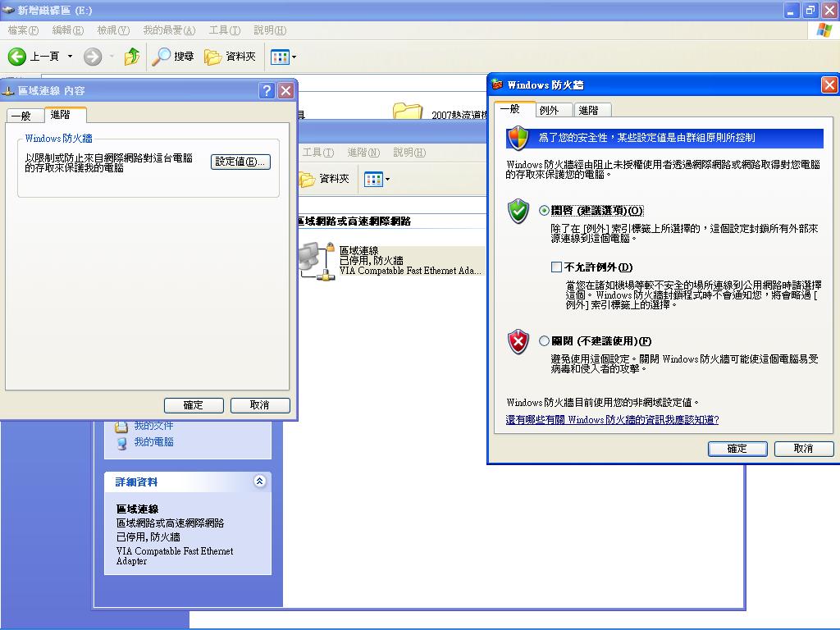Screen dimensions: 840x630
Task: Click the 區域連線 network connection icon
Action: tap(316, 261)
